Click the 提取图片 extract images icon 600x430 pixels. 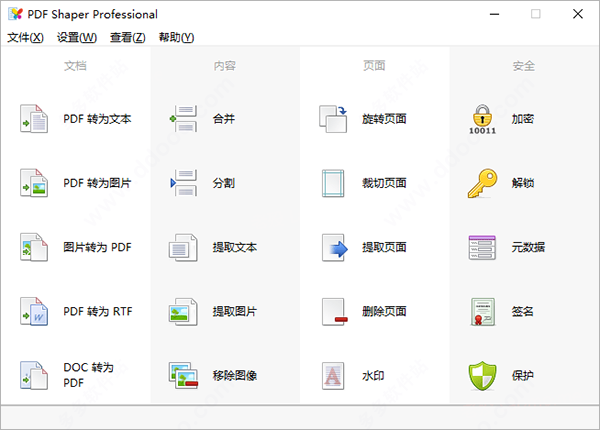(184, 311)
